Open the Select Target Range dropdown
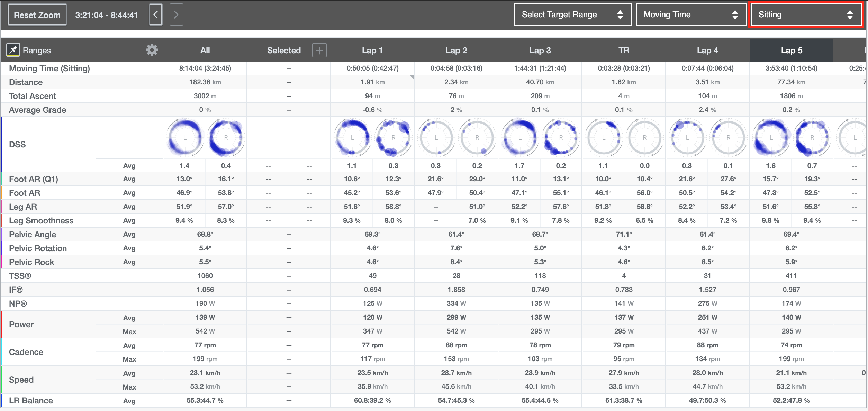 click(x=573, y=15)
